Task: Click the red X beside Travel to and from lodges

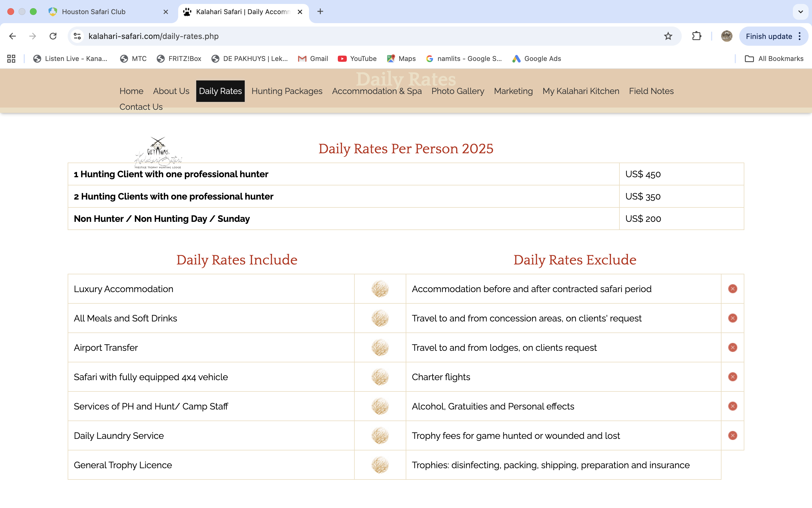Action: (x=732, y=347)
